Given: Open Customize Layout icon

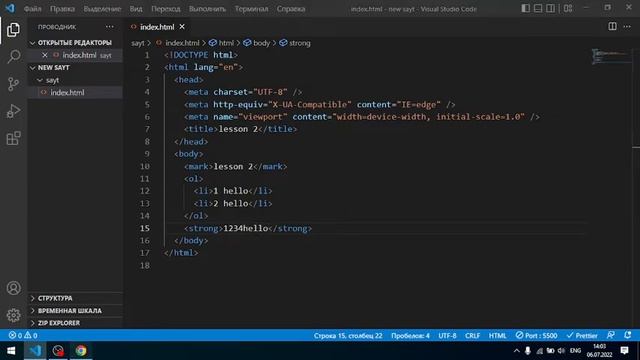Looking at the screenshot, I should point(568,8).
